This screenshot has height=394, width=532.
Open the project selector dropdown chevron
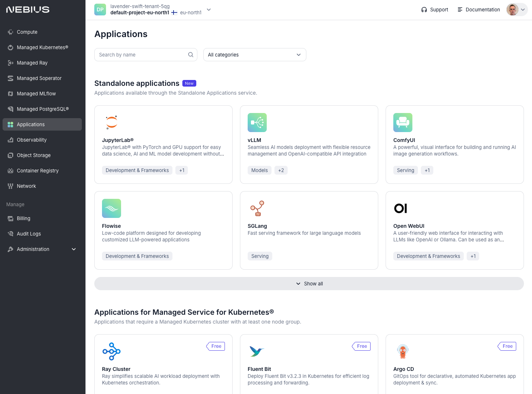click(x=209, y=10)
